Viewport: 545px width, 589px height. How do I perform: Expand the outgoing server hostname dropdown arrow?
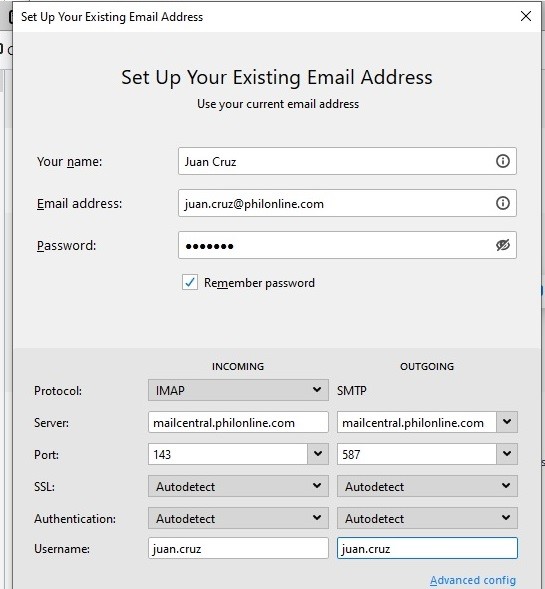tap(507, 422)
